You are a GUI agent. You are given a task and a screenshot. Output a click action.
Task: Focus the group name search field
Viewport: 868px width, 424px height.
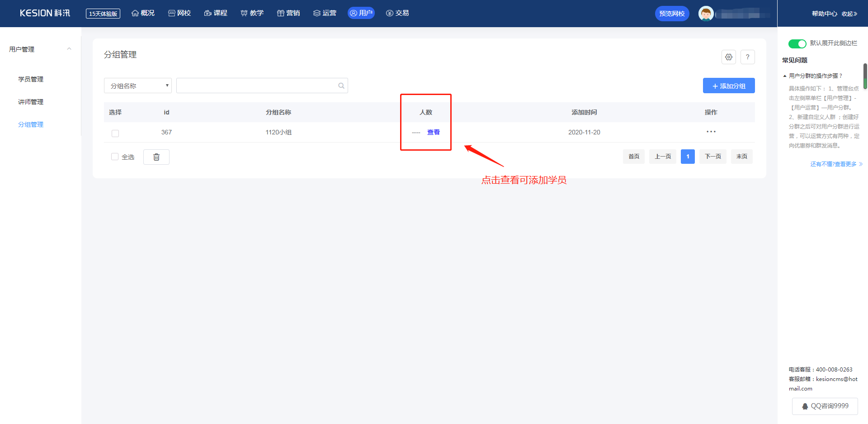[256, 86]
